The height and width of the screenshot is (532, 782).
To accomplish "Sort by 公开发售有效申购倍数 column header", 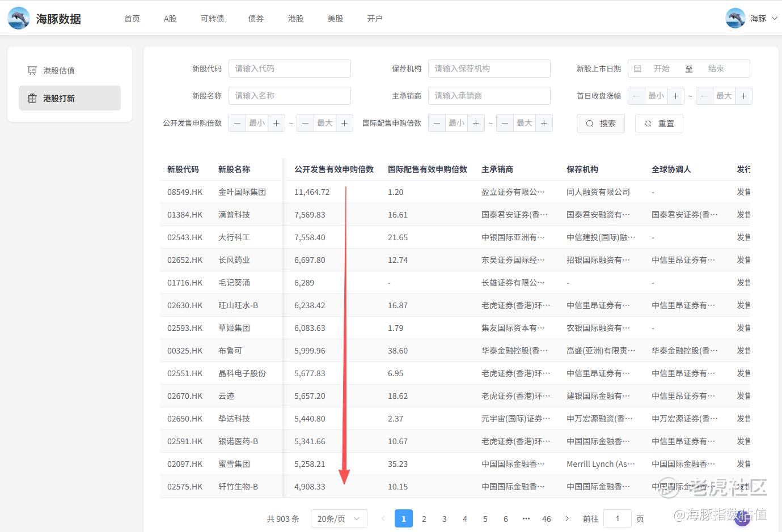I will click(334, 169).
